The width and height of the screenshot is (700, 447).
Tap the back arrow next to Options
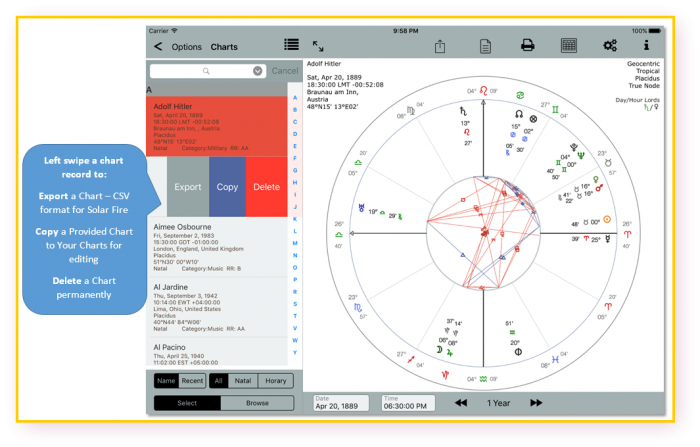click(x=158, y=46)
